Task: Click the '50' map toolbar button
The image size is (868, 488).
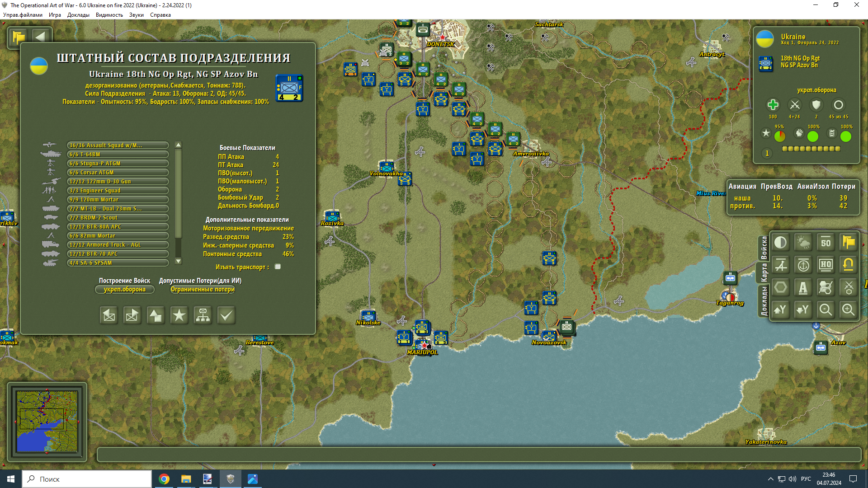Action: click(826, 243)
